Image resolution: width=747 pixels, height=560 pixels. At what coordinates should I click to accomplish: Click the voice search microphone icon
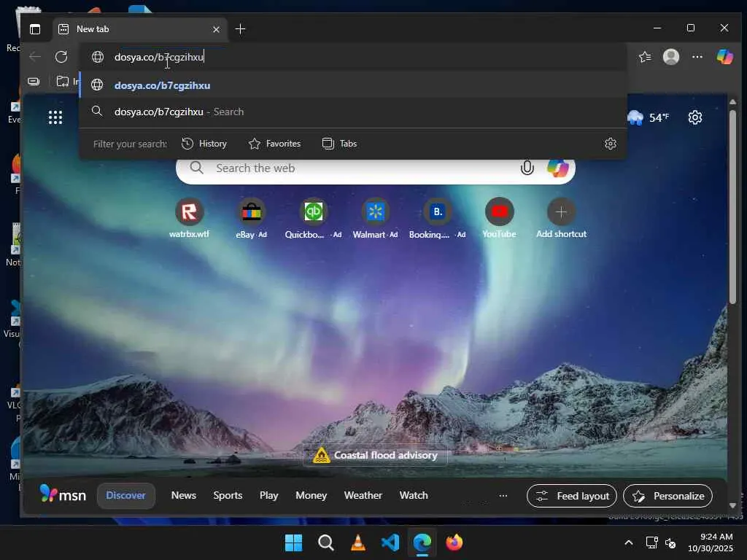527,168
